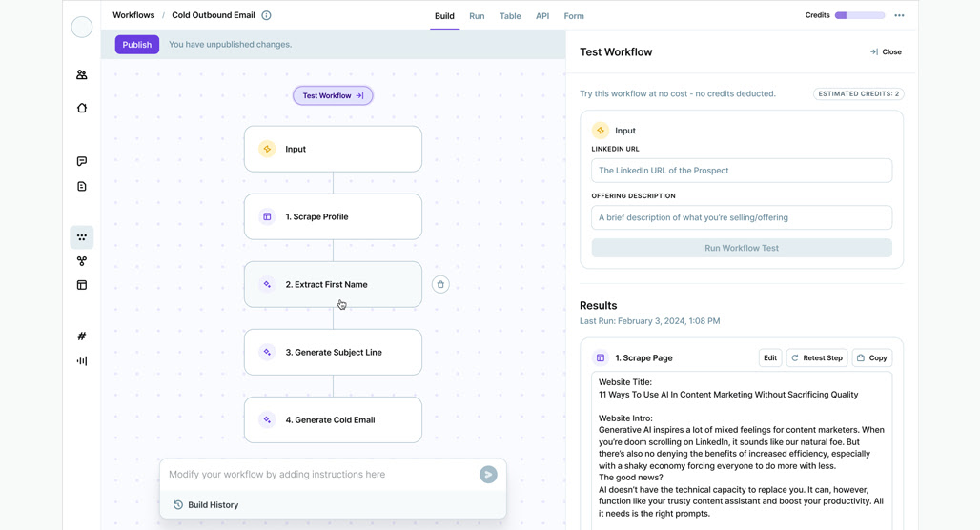Click the send arrow in instructions box
The height and width of the screenshot is (530, 980).
pyautogui.click(x=488, y=475)
